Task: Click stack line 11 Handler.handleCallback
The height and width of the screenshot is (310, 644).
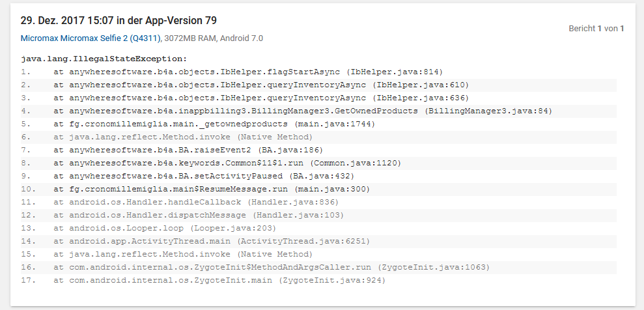Action: [318, 203]
